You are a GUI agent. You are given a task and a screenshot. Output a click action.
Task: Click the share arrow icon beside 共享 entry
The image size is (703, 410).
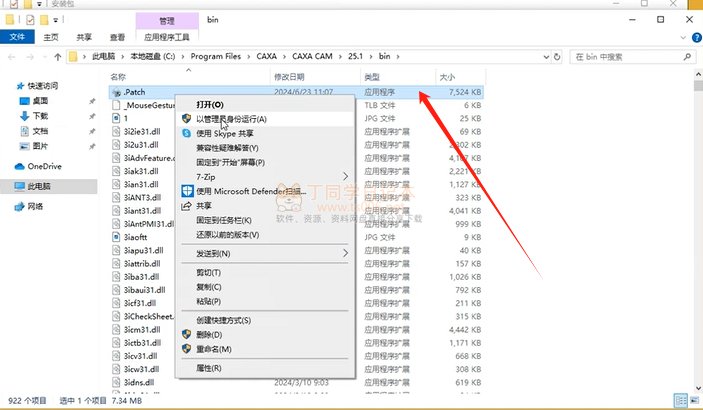187,206
